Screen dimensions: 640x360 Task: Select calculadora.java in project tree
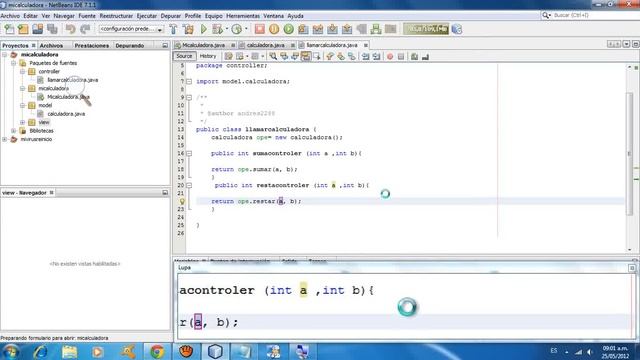(66, 114)
